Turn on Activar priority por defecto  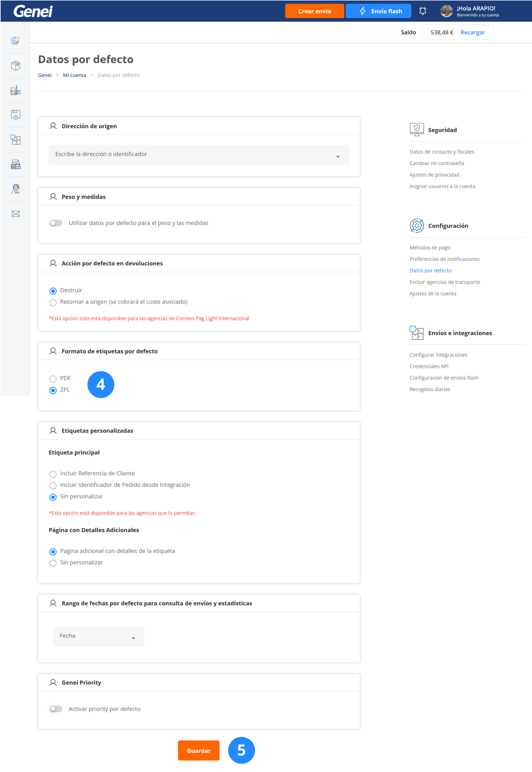(56, 709)
